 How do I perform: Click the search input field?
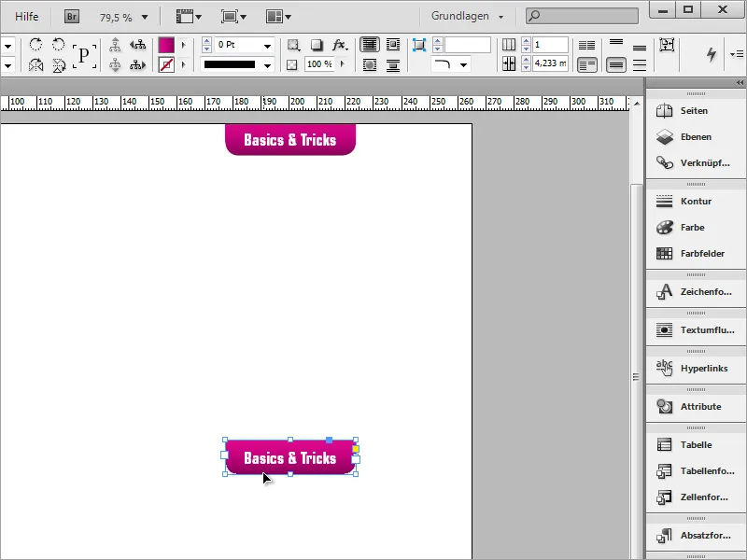(582, 16)
